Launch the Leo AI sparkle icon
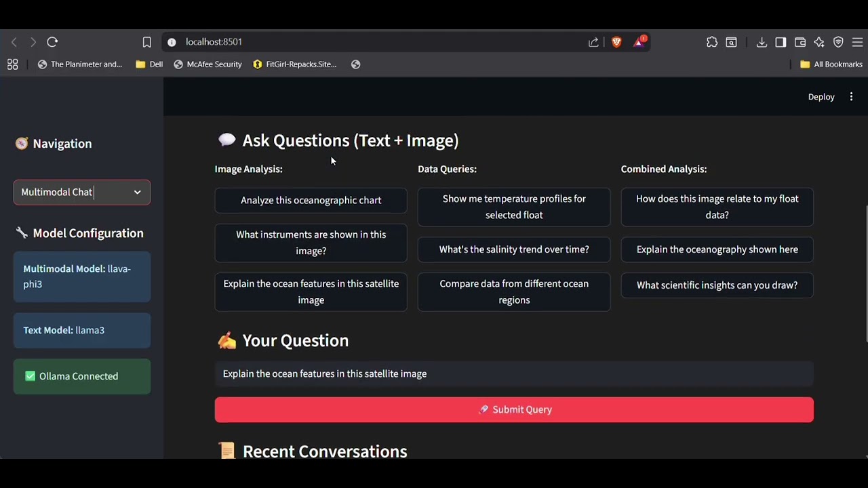Viewport: 868px width, 488px height. point(819,42)
